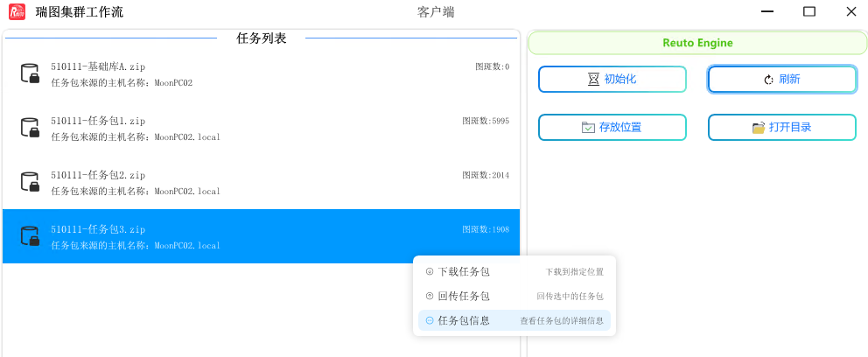Click the database icon beside 任务包2.zip

(30, 182)
